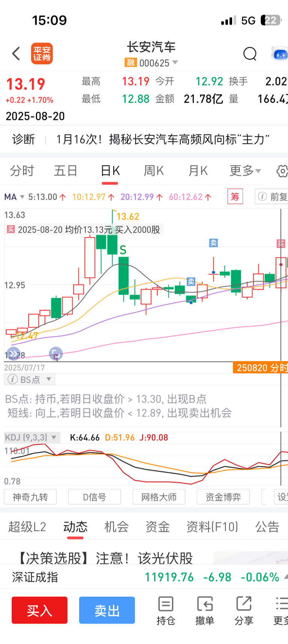
Task: Open the 公告 tab
Action: (x=267, y=527)
